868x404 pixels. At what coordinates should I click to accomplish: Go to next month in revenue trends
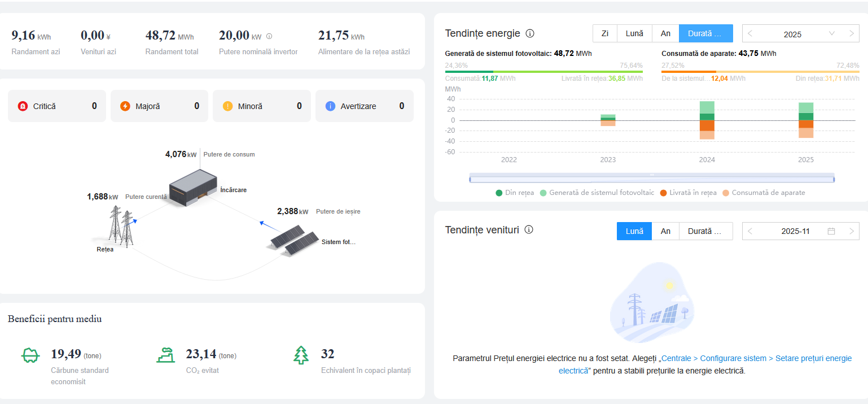click(x=852, y=231)
